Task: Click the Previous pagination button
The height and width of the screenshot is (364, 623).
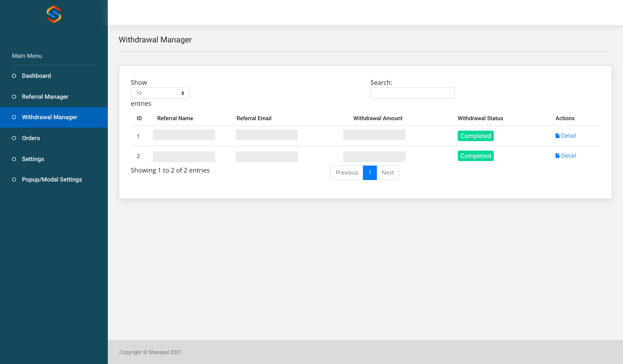Action: pyautogui.click(x=347, y=173)
